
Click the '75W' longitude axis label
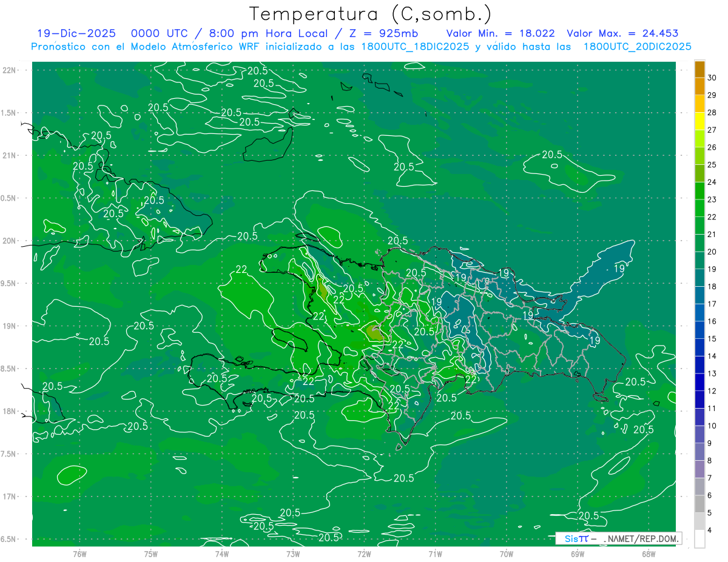tap(151, 553)
